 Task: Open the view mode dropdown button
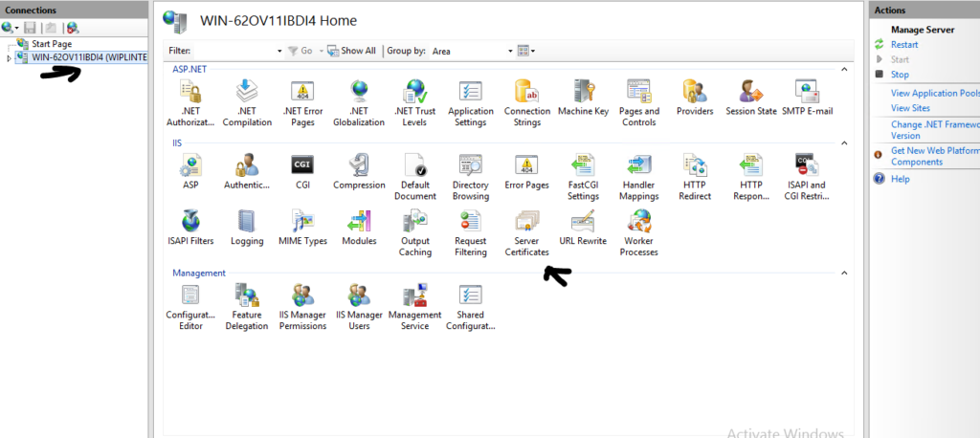pos(526,51)
